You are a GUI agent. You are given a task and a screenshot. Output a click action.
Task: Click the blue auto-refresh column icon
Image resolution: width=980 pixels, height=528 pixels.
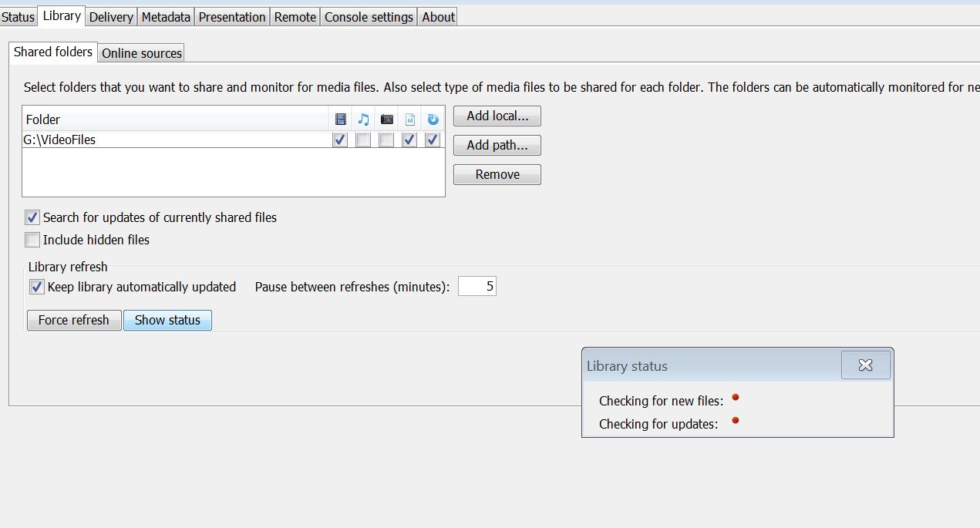[x=433, y=119]
